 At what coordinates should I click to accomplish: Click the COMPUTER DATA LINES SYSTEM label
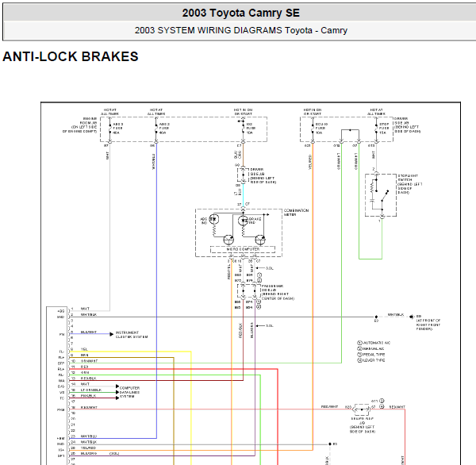(x=129, y=392)
